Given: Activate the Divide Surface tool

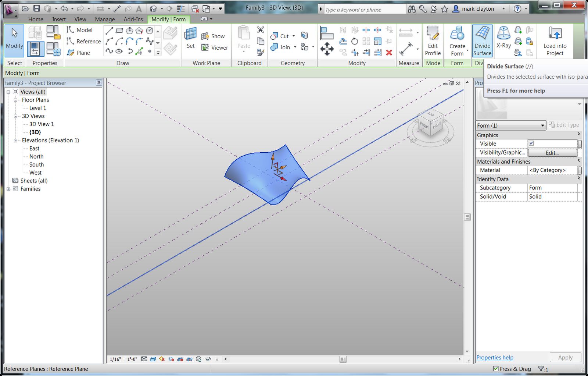Looking at the screenshot, I should point(482,40).
